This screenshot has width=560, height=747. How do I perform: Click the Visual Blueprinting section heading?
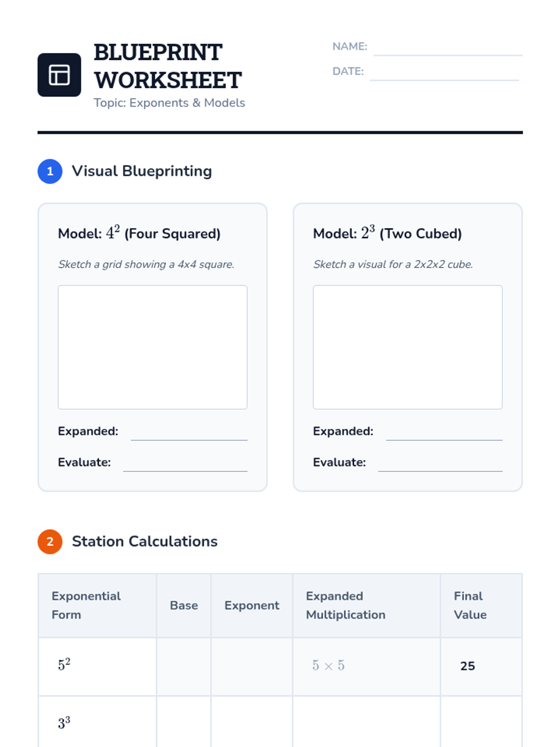click(142, 171)
